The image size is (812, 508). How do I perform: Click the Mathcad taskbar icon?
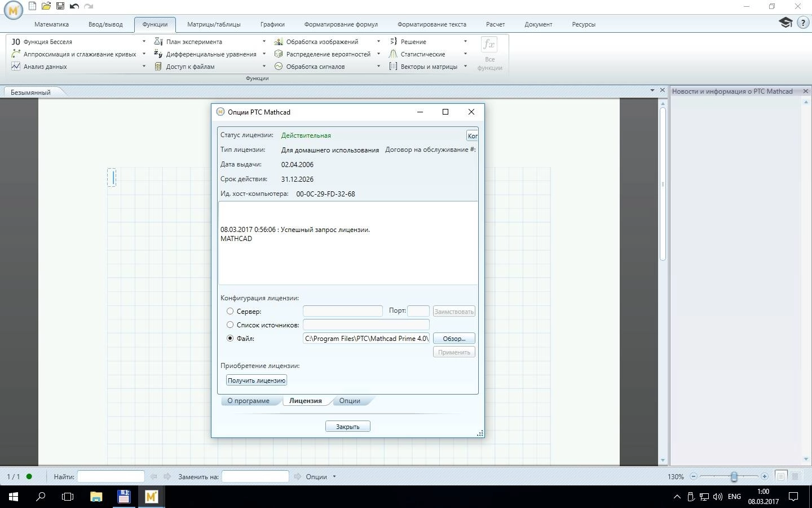point(151,497)
